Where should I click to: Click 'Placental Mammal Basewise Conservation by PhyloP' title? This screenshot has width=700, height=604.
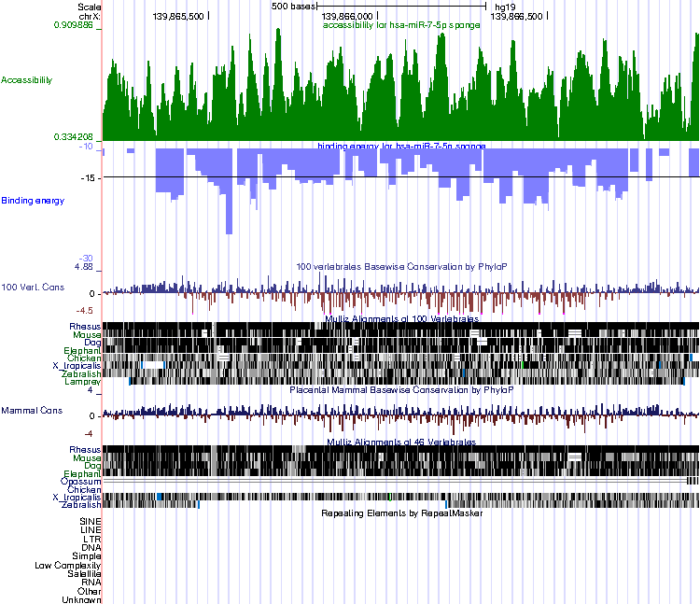[x=401, y=389]
